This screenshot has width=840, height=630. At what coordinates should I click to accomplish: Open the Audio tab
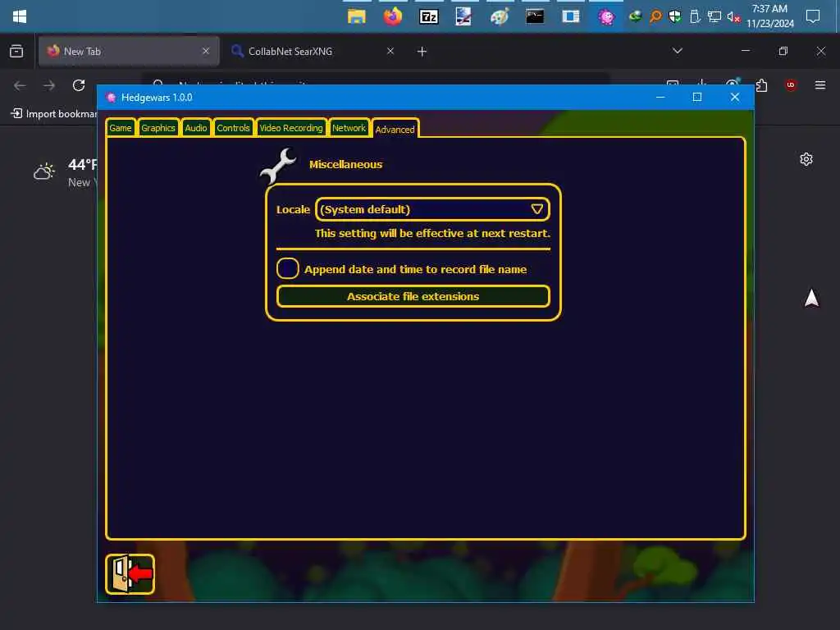click(195, 128)
